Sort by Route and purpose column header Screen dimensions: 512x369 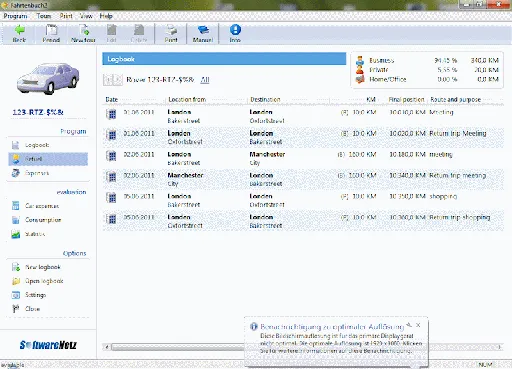pyautogui.click(x=466, y=99)
